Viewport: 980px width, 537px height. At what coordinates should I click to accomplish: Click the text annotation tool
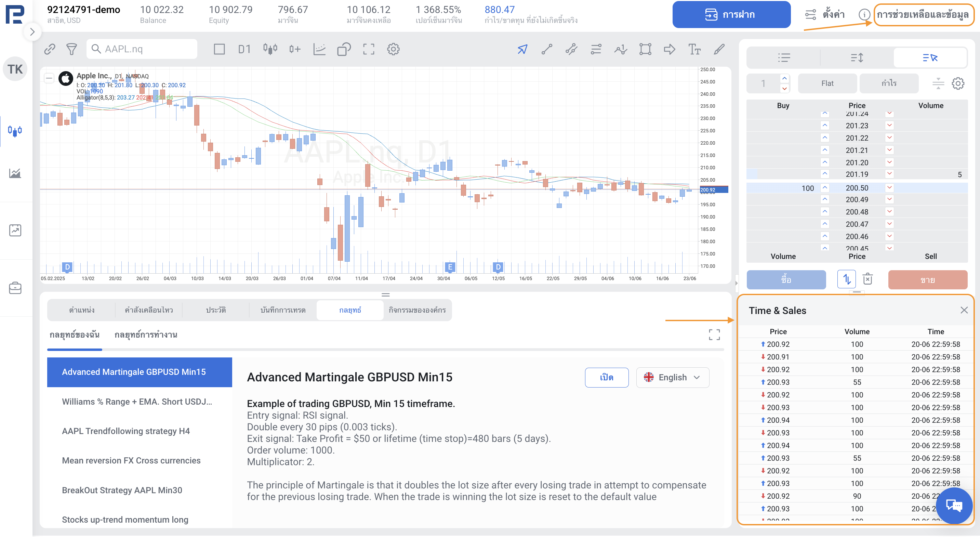coord(694,49)
